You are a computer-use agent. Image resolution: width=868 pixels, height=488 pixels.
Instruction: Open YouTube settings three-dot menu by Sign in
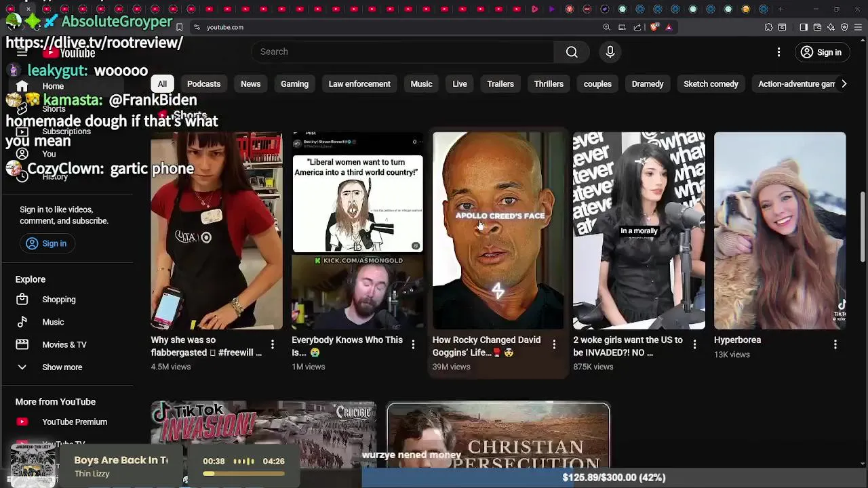(778, 52)
